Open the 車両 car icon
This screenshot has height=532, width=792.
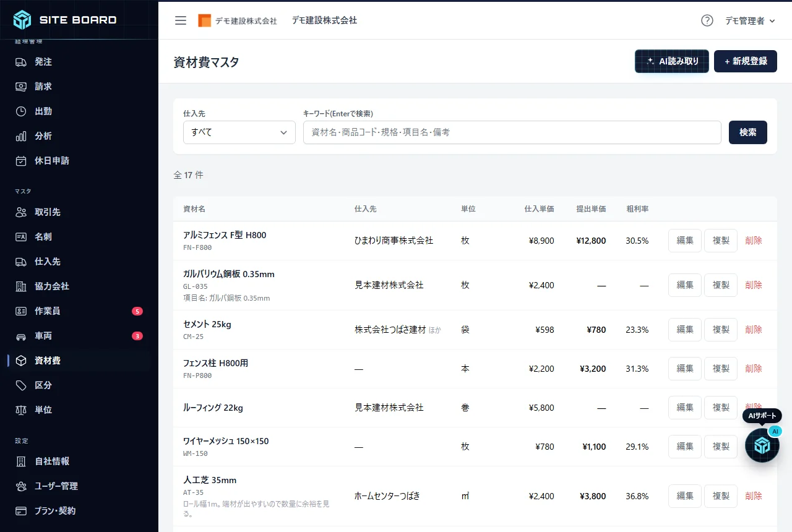coord(21,336)
